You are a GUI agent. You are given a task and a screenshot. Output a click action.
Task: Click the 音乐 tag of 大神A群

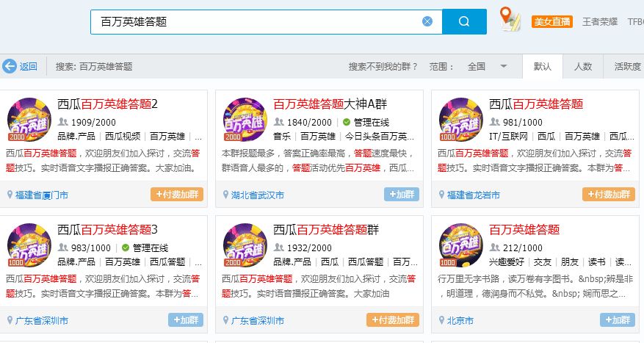point(282,137)
